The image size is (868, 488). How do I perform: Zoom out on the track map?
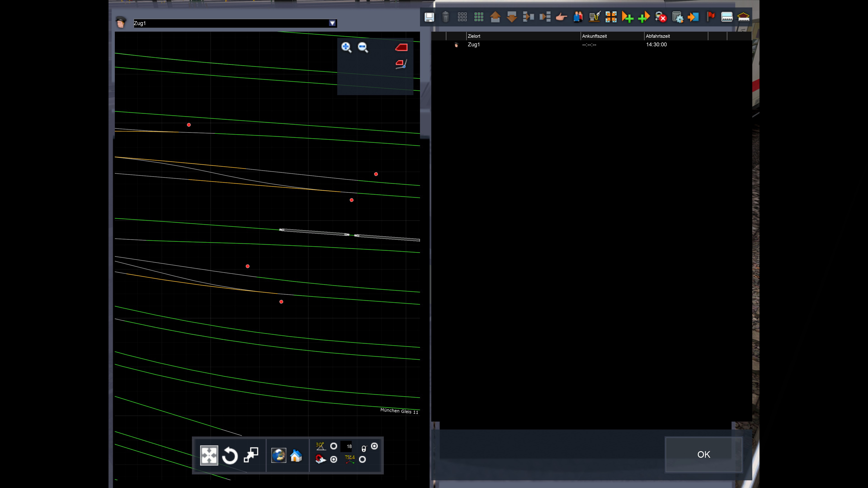(x=363, y=47)
